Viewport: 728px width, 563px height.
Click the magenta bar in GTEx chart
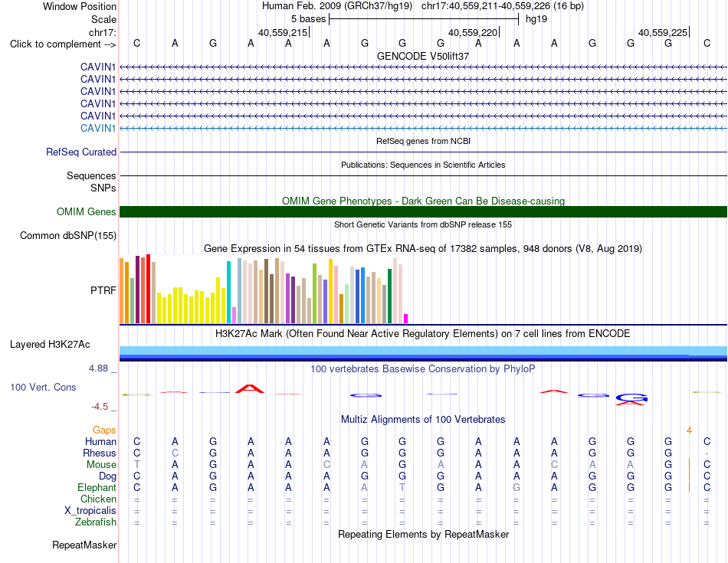coord(406,319)
